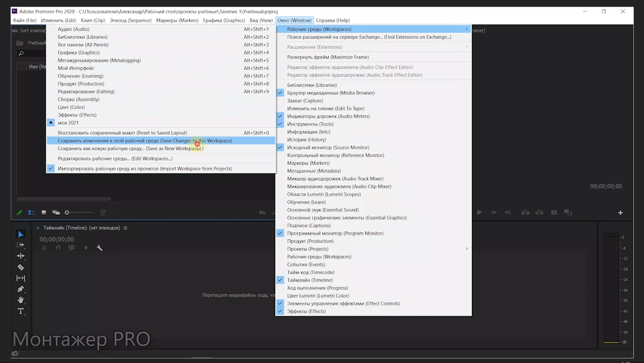This screenshot has height=363, width=644.
Task: Open the Справка (Help) menu
Action: point(333,20)
